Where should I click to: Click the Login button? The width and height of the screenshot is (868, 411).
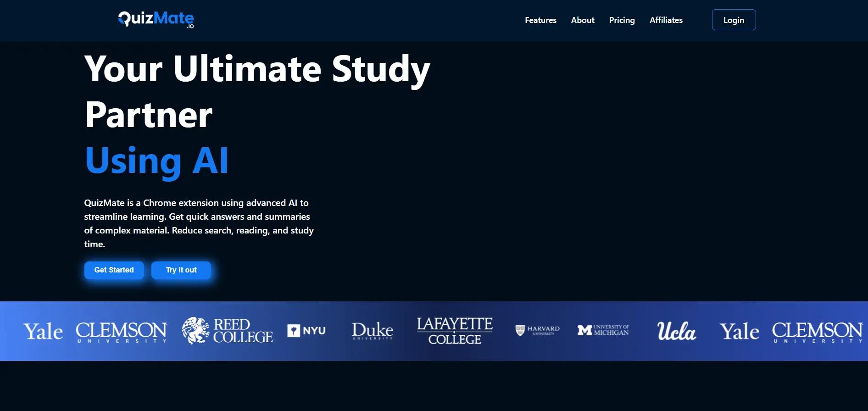tap(734, 20)
